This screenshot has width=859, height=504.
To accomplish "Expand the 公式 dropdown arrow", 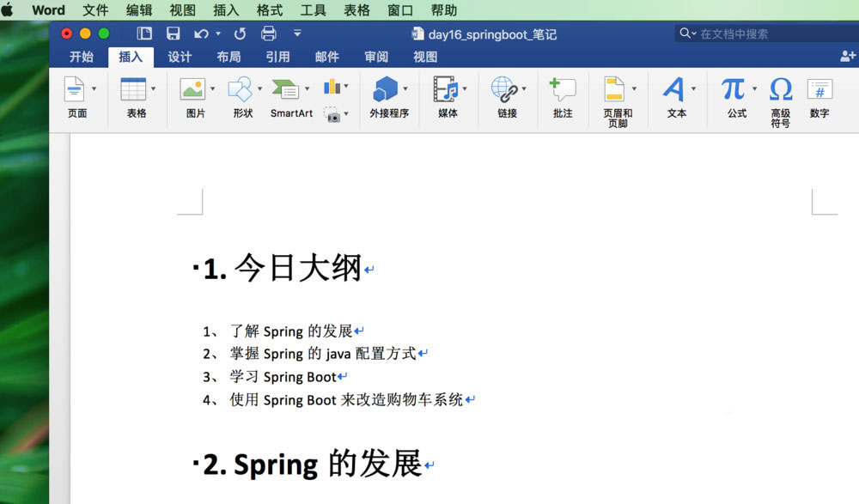I will [x=754, y=88].
